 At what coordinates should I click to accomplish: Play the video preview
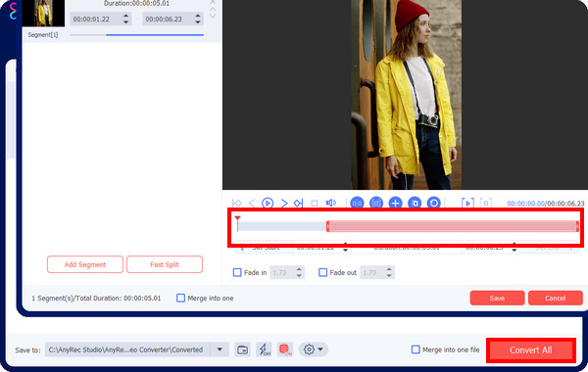[x=268, y=203]
